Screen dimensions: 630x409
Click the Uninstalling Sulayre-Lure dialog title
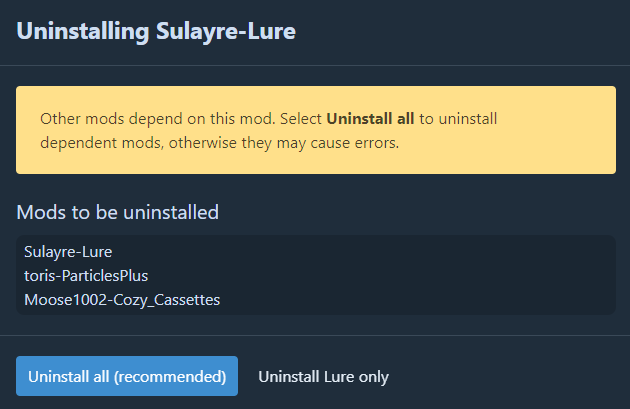[156, 30]
